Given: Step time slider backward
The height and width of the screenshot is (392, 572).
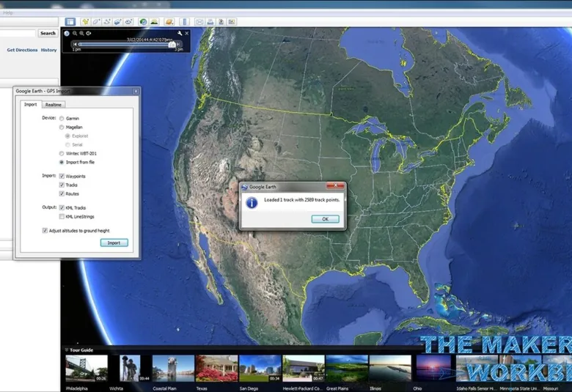Looking at the screenshot, I should point(75,44).
